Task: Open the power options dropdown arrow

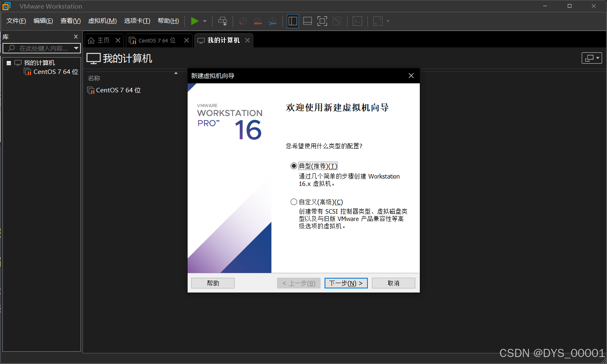Action: click(x=205, y=21)
